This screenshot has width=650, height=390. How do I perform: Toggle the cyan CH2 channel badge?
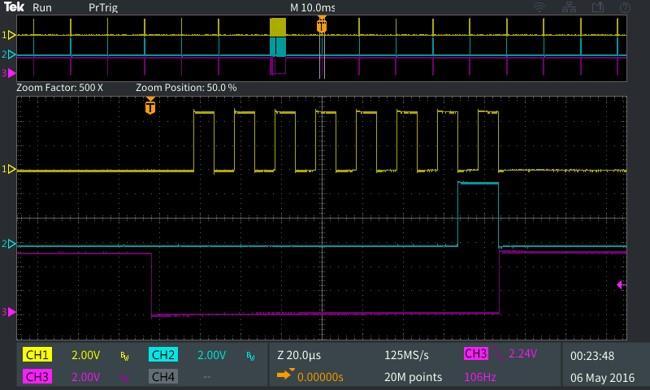point(163,355)
